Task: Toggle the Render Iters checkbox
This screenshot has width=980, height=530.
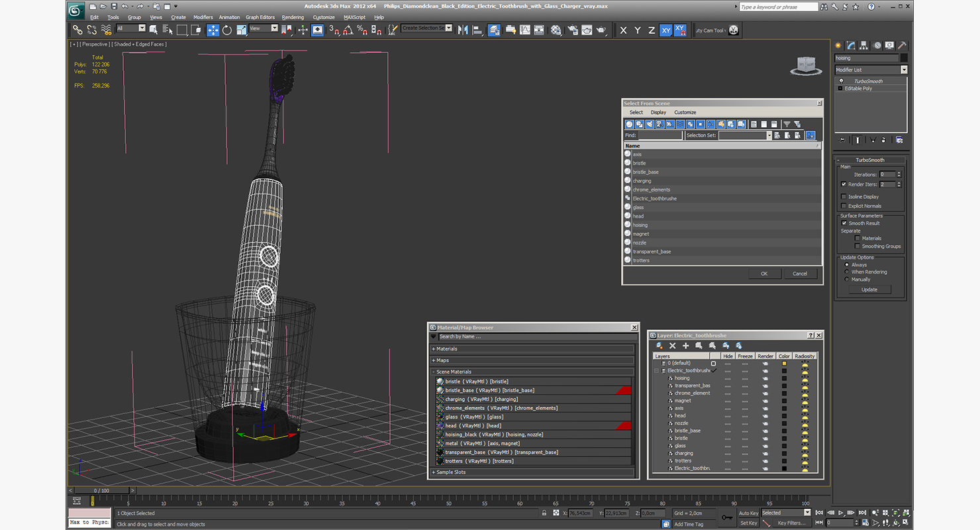Action: point(844,184)
